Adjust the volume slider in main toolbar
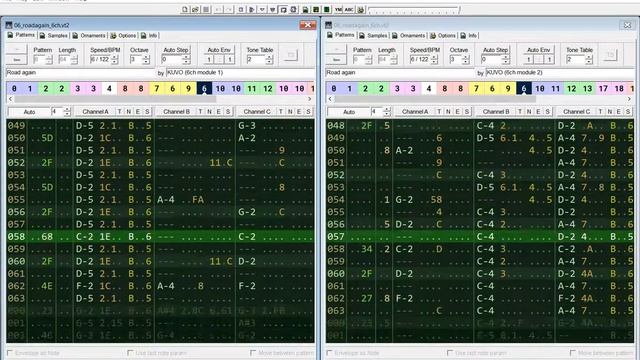Image resolution: width=640 pixels, height=360 pixels. tap(414, 10)
